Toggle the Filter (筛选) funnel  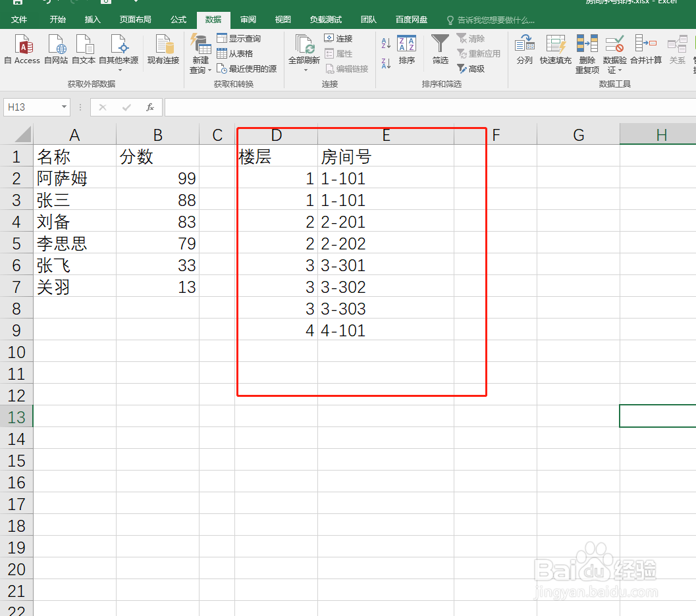pos(441,49)
